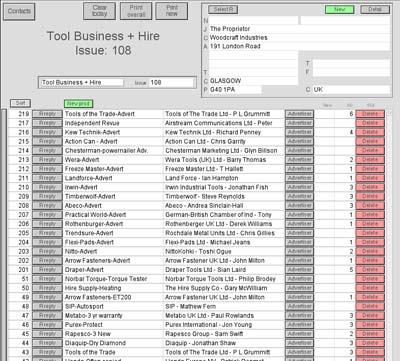Select contact "Rochdale Metal Units Ltd - Chris Gillies"

220,233
